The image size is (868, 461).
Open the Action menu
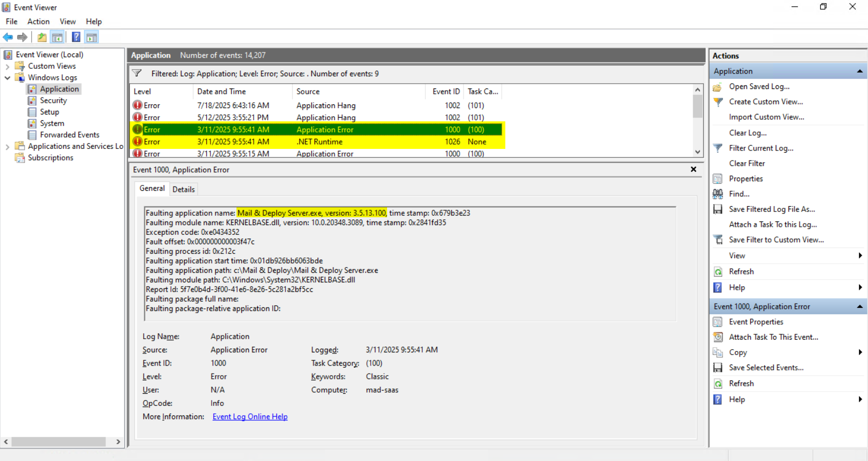pos(39,22)
